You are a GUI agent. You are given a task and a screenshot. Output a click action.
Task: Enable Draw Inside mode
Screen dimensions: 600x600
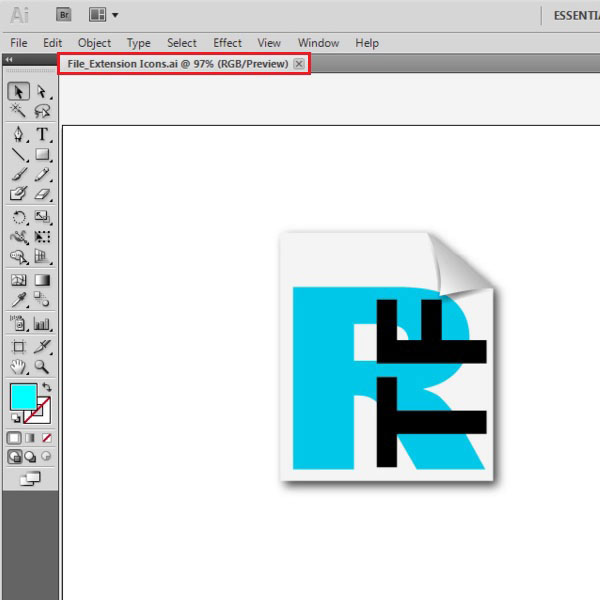(46, 456)
